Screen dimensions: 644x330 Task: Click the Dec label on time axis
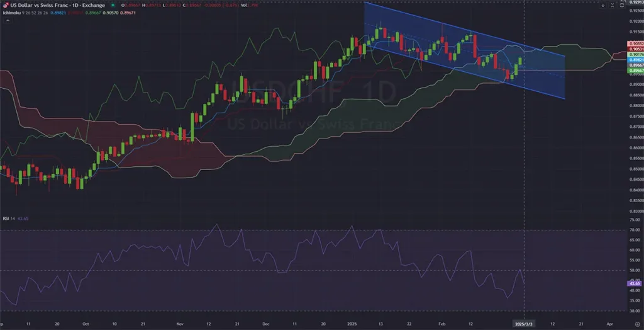(266, 324)
